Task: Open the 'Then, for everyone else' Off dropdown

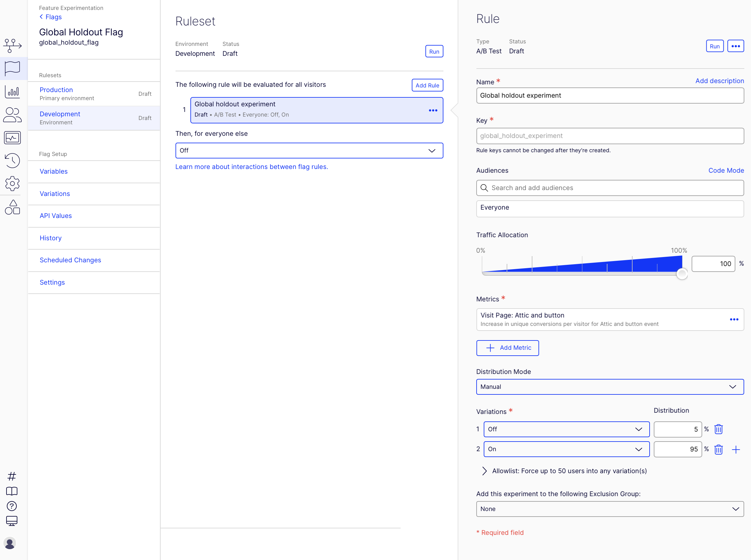Action: (309, 150)
